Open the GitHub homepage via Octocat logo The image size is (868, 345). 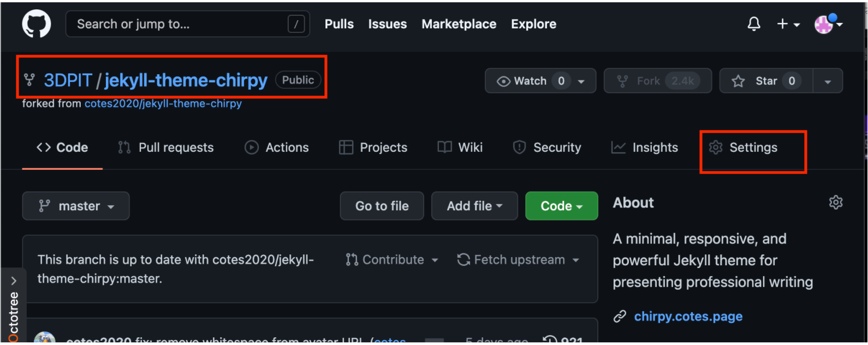[x=37, y=24]
